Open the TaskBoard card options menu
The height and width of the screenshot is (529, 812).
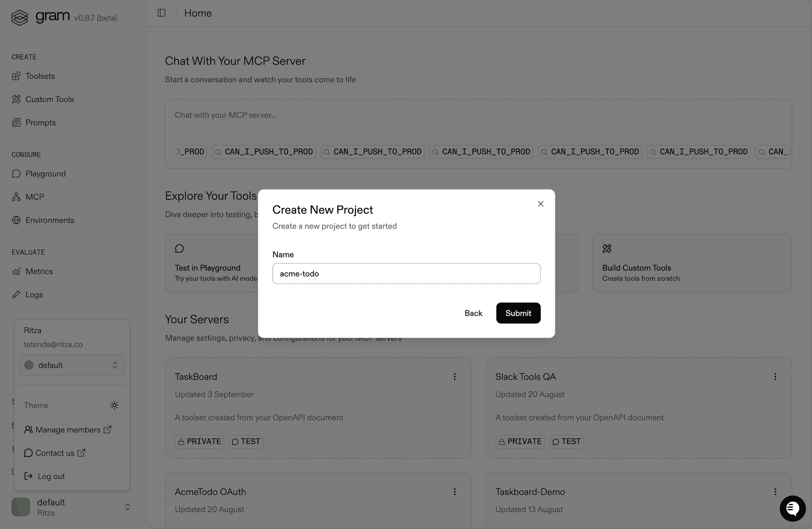[x=455, y=376]
